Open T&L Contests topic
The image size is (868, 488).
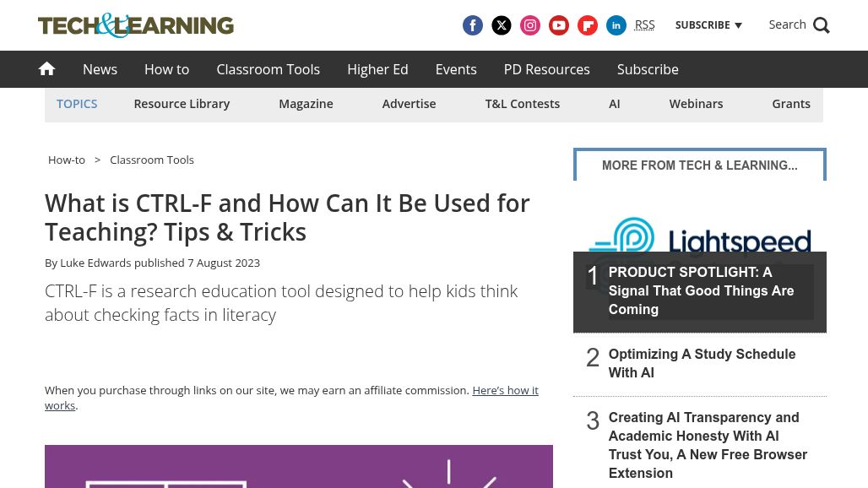(x=522, y=104)
